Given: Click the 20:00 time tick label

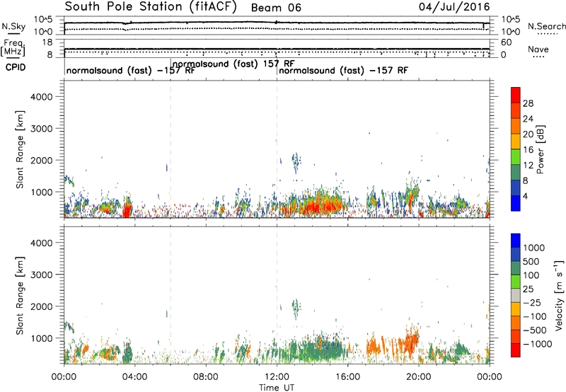Looking at the screenshot, I should [x=418, y=376].
